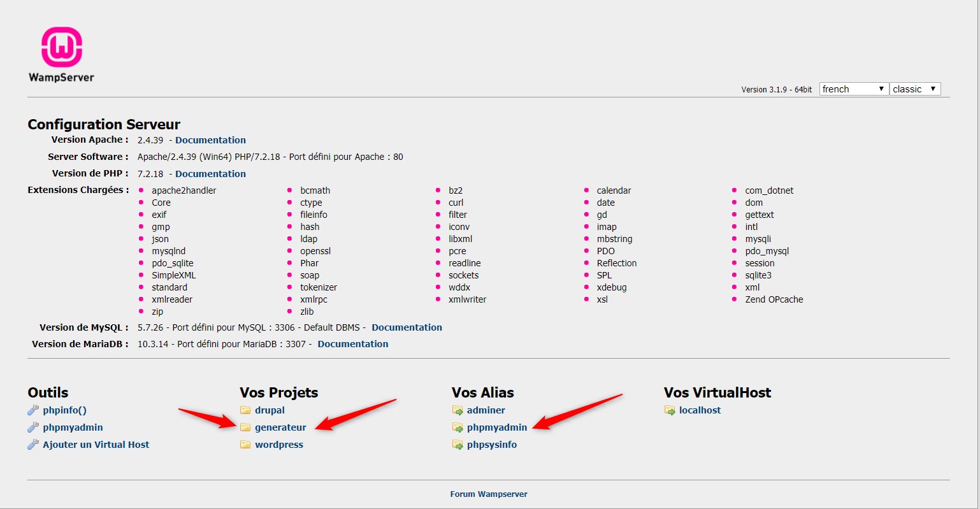Open Apache Documentation link

coord(210,140)
